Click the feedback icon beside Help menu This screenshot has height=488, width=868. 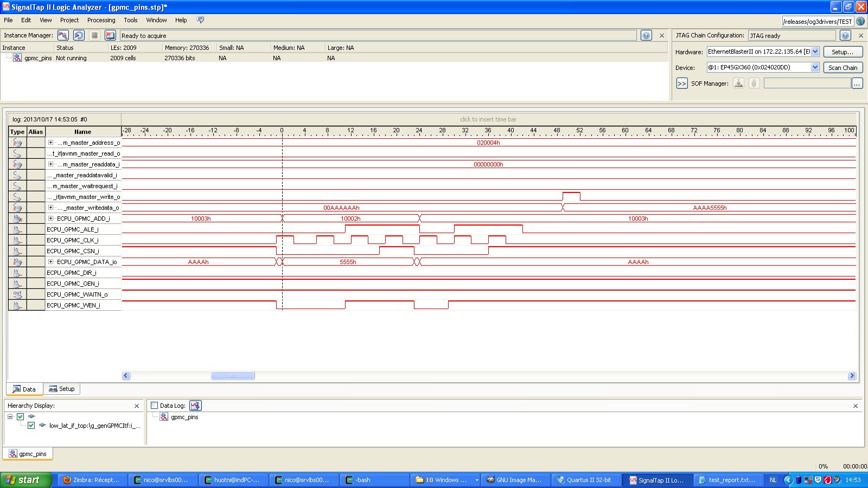[x=200, y=20]
